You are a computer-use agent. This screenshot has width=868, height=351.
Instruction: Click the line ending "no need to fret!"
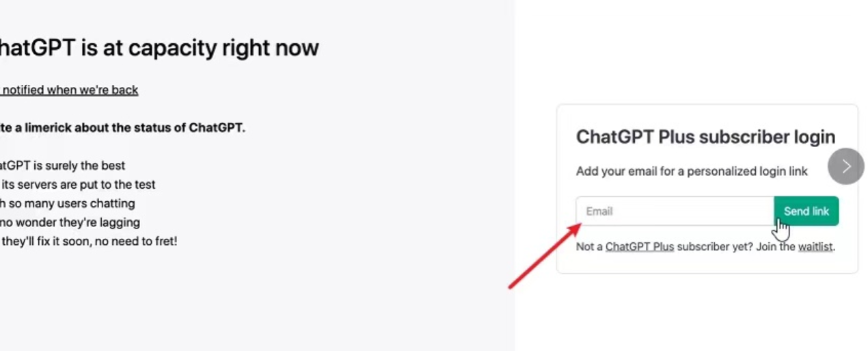(89, 241)
